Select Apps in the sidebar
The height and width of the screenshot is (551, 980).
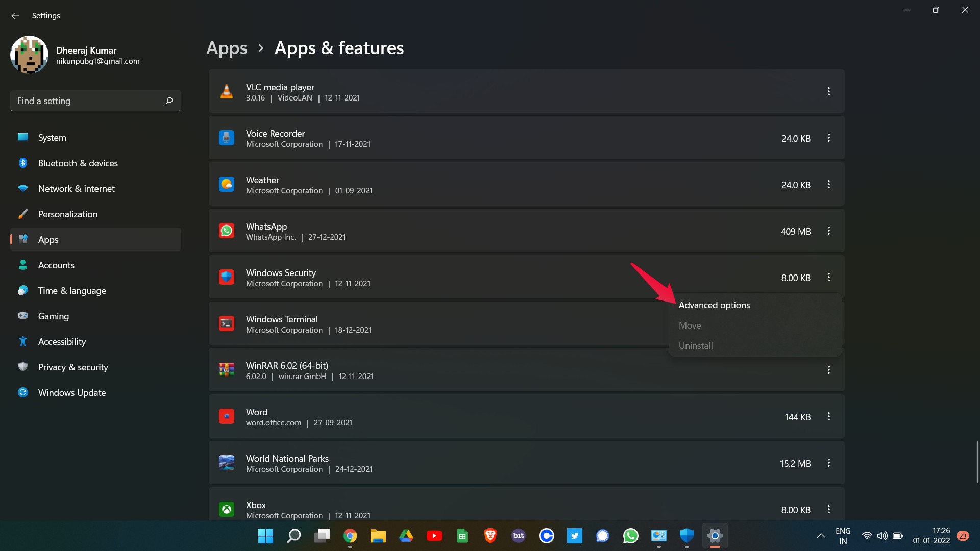click(95, 239)
